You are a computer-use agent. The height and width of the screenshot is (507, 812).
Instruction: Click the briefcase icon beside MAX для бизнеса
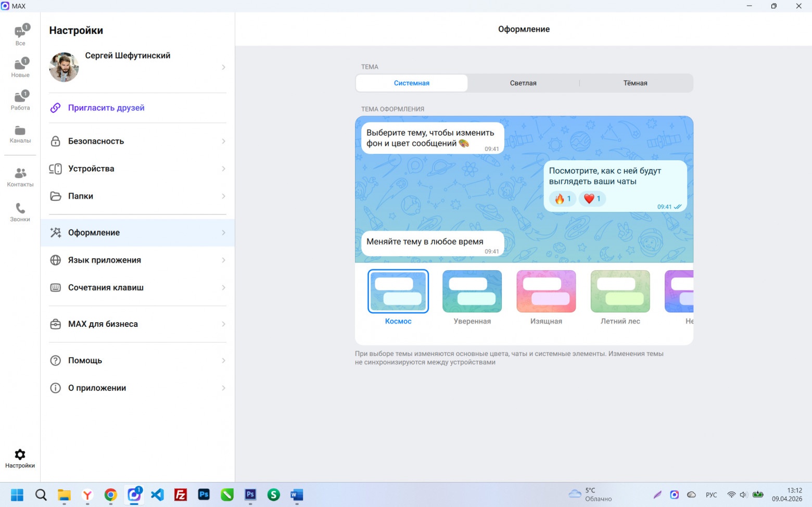click(55, 324)
